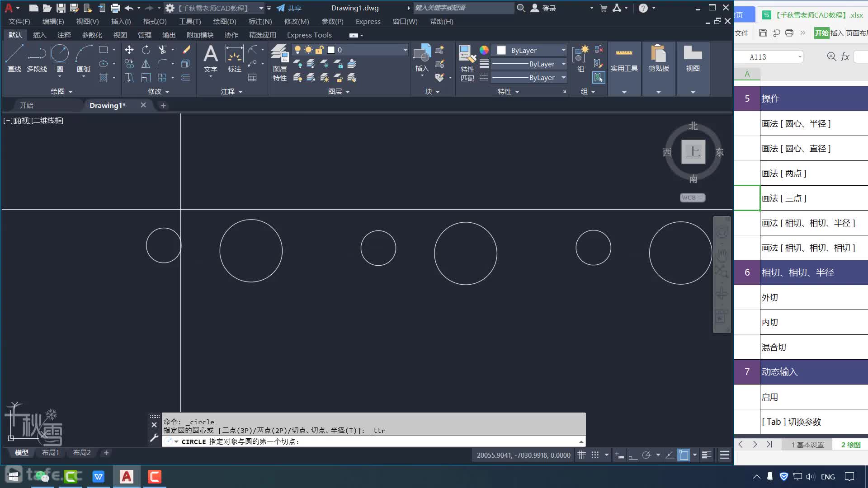The height and width of the screenshot is (488, 868).
Task: Toggle ortho mode in status bar
Action: coord(633,455)
